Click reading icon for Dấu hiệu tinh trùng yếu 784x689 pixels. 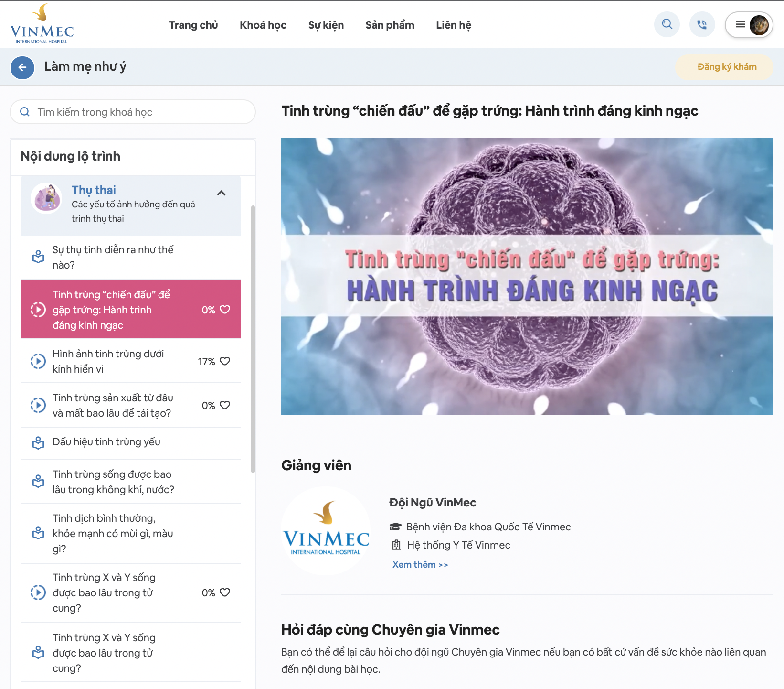(x=38, y=442)
